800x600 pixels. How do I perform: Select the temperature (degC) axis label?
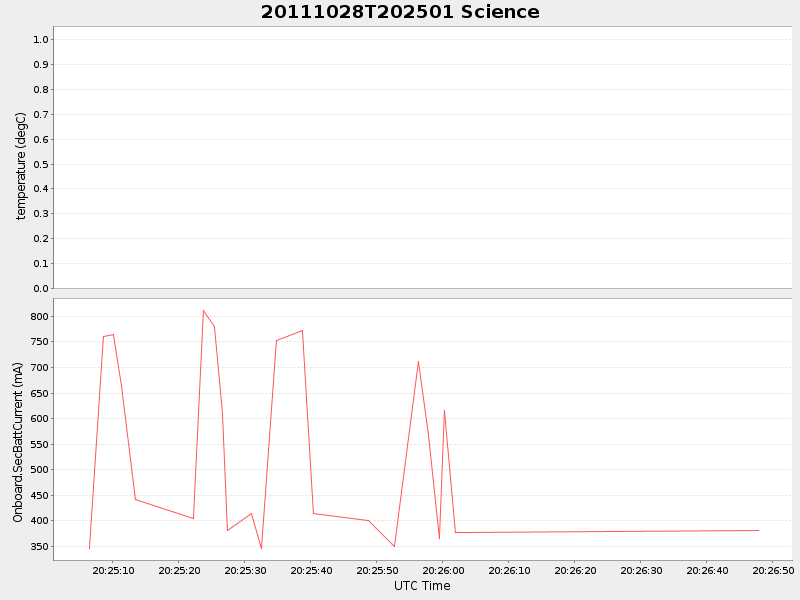20,166
